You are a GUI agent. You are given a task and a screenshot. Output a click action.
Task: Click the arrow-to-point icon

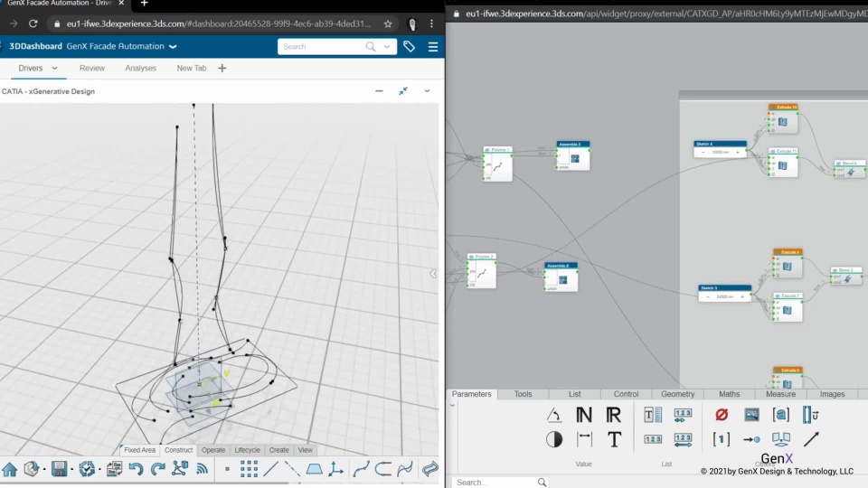pos(751,439)
